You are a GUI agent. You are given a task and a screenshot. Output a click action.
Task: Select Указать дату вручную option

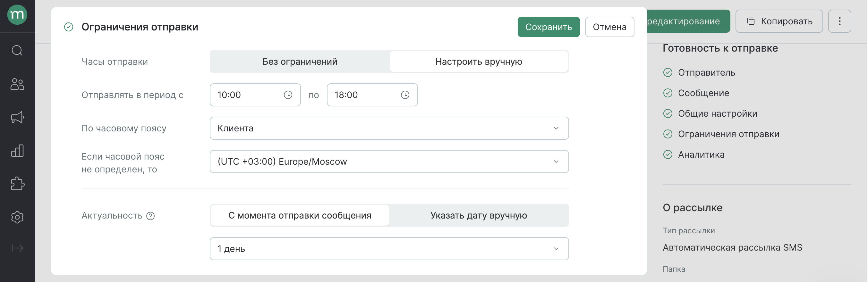point(479,215)
